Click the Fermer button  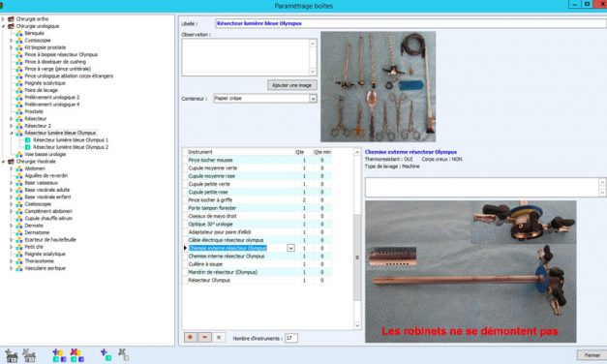[x=592, y=355]
